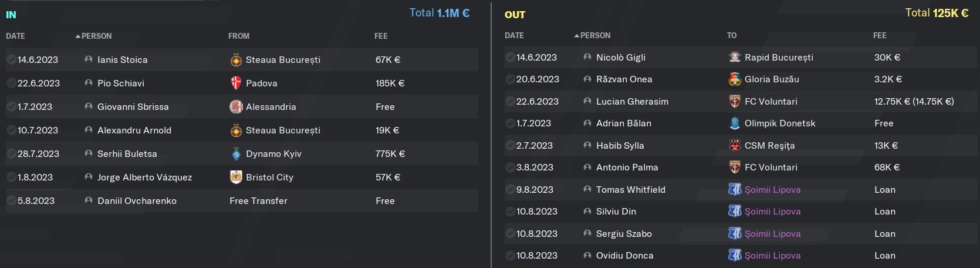Screen dimensions: 980x268
Task: Sort incoming transfers by PERSON column
Action: pos(96,36)
